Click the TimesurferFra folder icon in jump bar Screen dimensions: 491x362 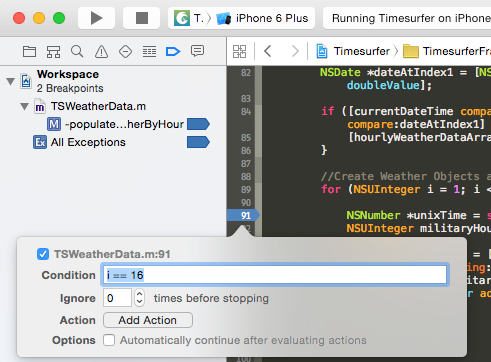click(411, 51)
